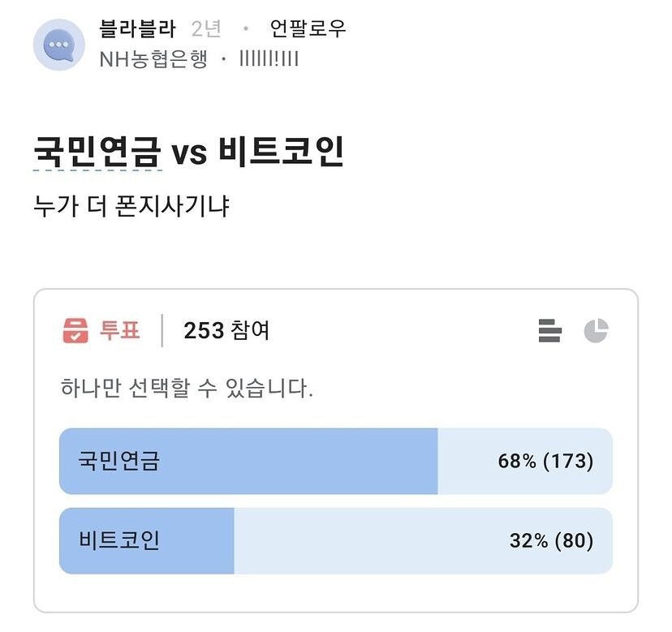This screenshot has height=632, width=672.
Task: Click 비트코인 in the post heading
Action: 281,152
